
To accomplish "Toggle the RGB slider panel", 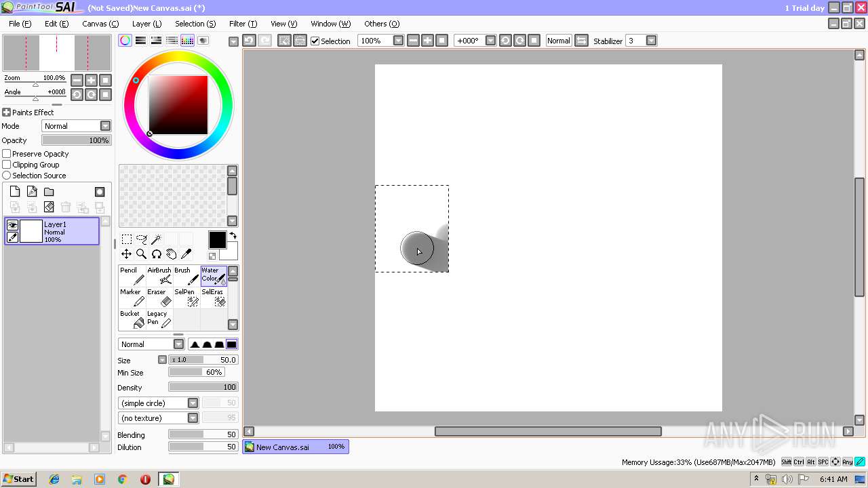I will tap(141, 41).
